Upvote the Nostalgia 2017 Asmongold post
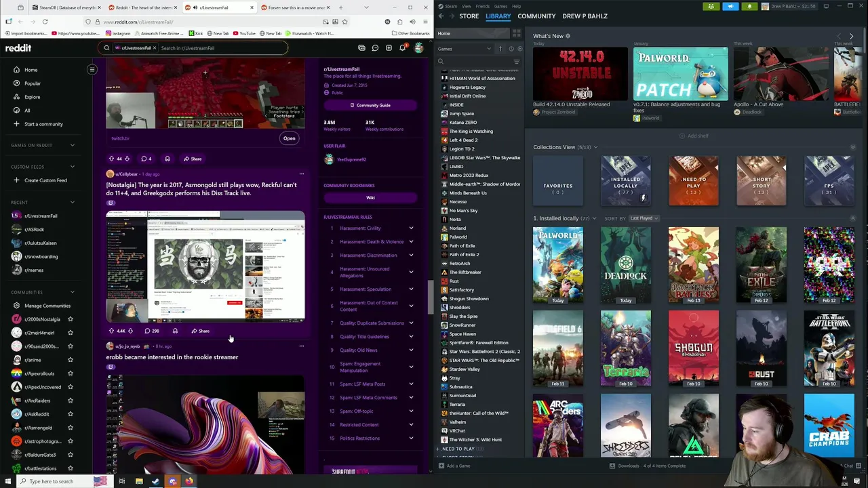Image resolution: width=868 pixels, height=488 pixels. tap(111, 331)
